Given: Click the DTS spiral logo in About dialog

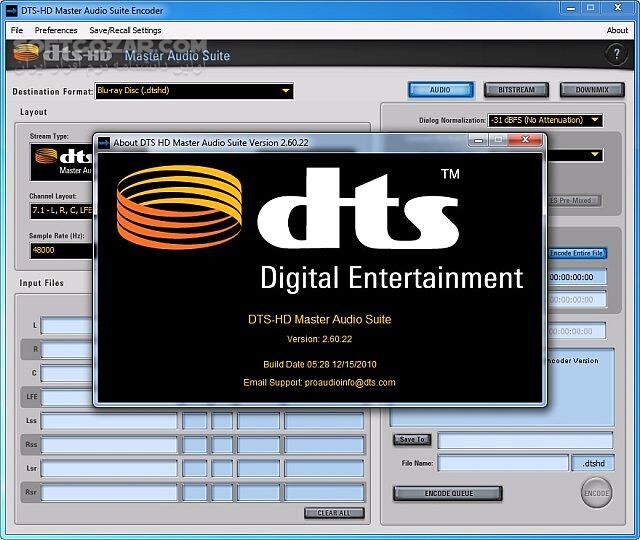Looking at the screenshot, I should point(179,207).
